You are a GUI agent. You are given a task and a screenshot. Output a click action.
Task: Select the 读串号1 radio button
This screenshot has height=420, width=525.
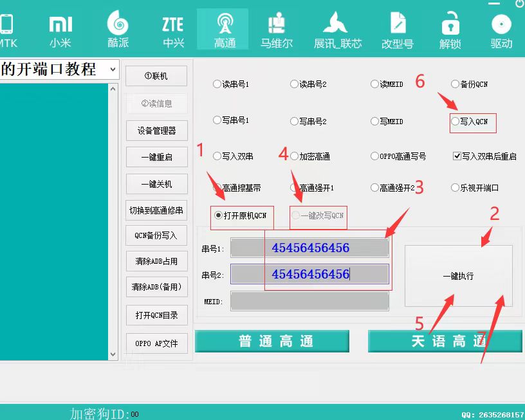coord(217,84)
